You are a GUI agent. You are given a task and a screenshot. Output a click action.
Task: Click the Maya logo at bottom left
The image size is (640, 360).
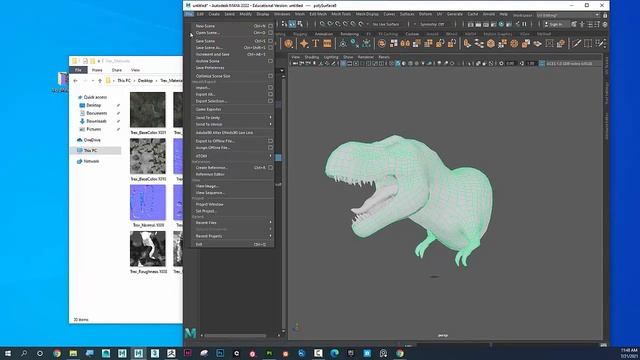pos(191,333)
